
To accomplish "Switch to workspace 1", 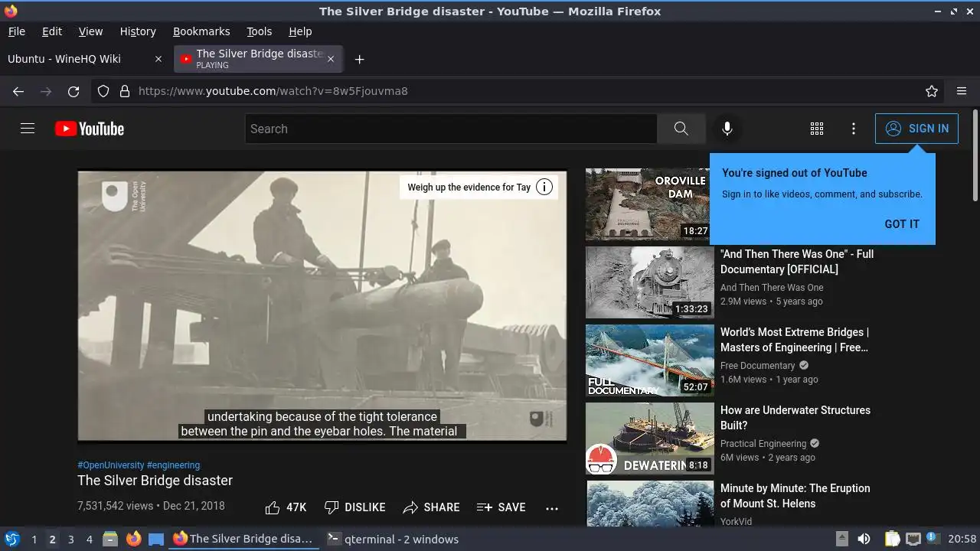I will [x=34, y=539].
